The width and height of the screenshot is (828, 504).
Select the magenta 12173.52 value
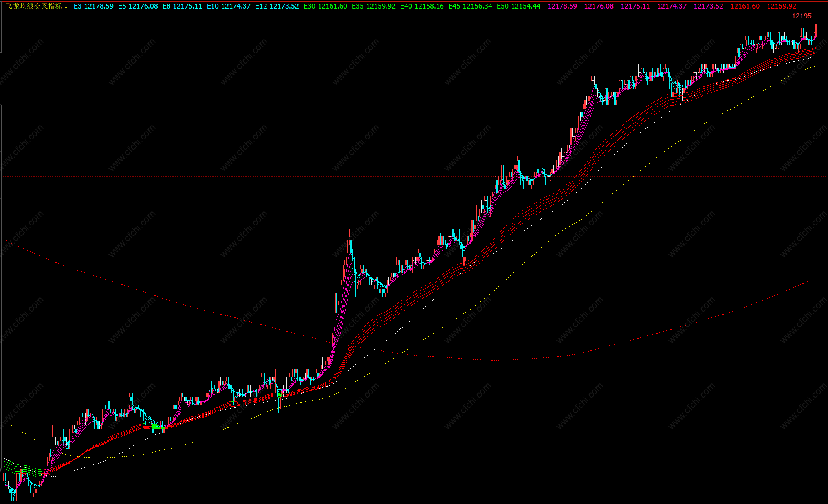[708, 6]
